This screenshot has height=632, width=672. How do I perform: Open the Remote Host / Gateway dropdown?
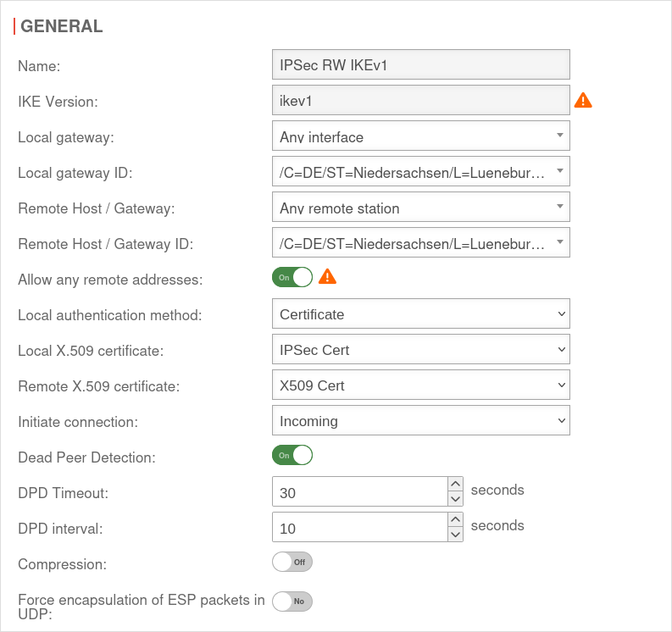tap(420, 207)
